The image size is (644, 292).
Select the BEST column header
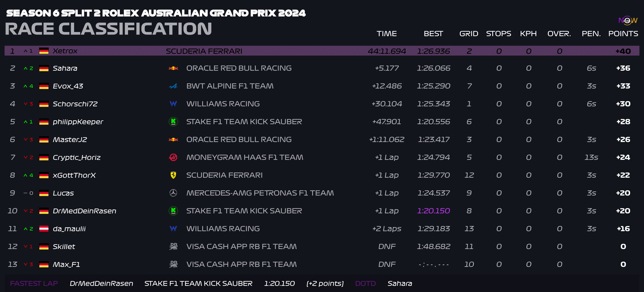click(433, 34)
